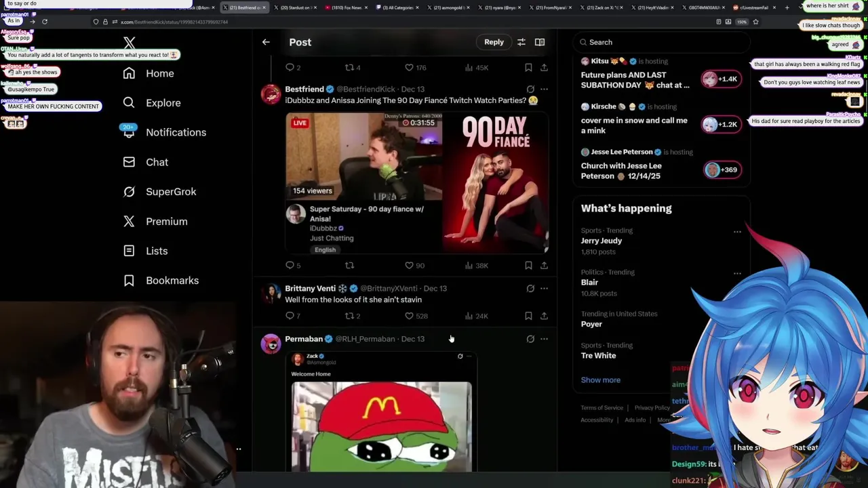Screen dimensions: 868x488
Task: Open more options on Permaban post
Action: [544, 339]
